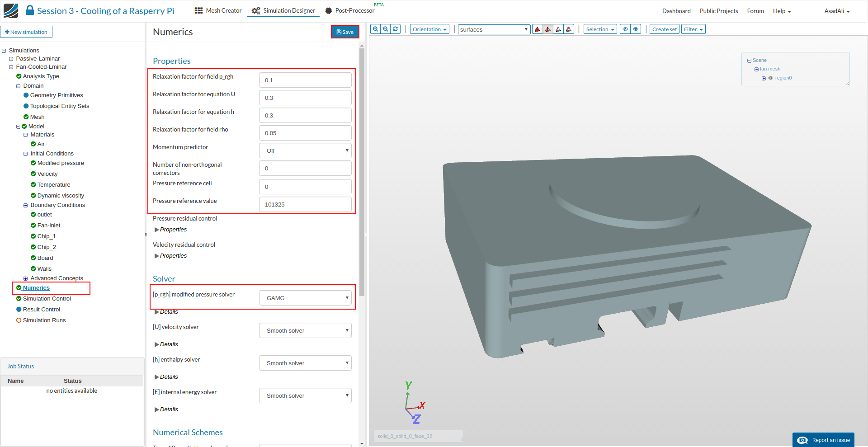Select the solid surface render mode icon
Viewport: 868px width, 447px height.
tap(538, 29)
